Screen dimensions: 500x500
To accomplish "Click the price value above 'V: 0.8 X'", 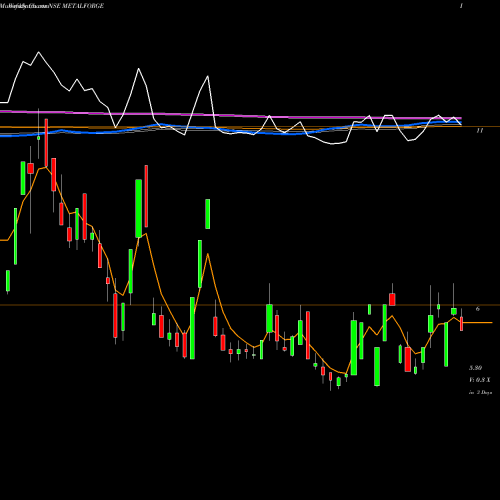I will (x=475, y=368).
